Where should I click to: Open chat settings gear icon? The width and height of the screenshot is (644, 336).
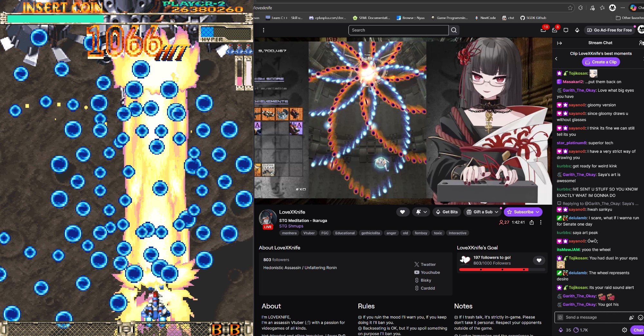tap(624, 330)
